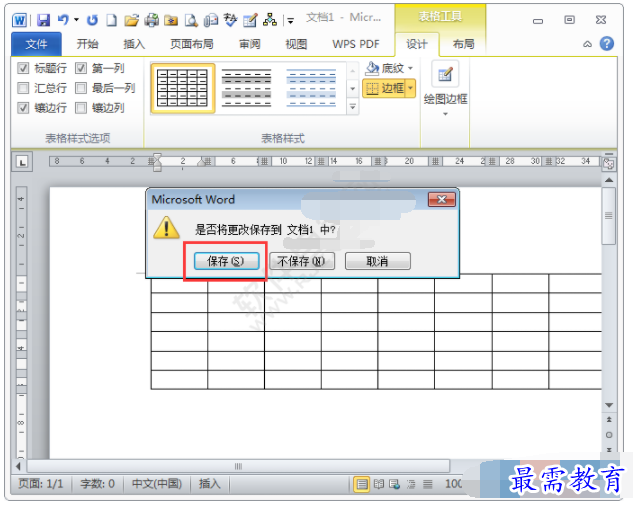The width and height of the screenshot is (633, 511).
Task: Switch to Outline view icon
Action: tap(411, 484)
